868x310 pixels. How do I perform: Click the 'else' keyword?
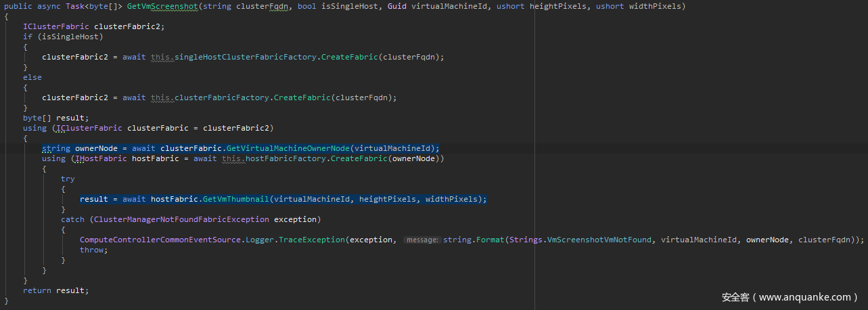32,77
